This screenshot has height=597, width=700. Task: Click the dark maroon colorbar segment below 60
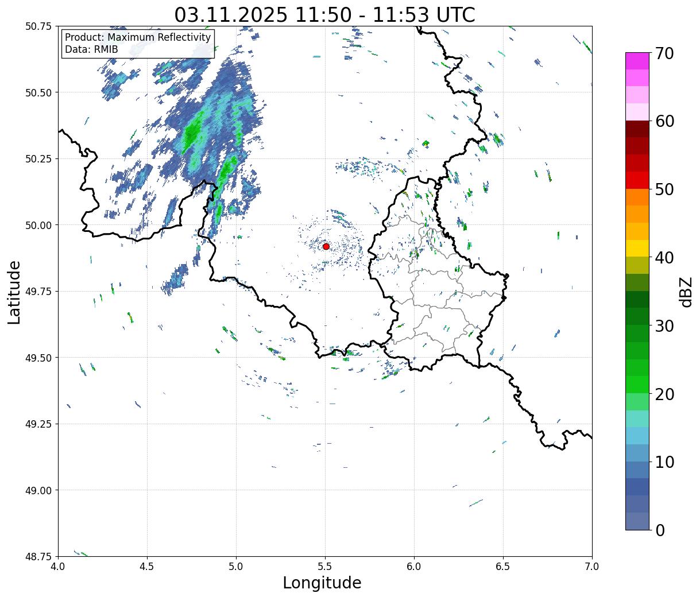pyautogui.click(x=637, y=129)
